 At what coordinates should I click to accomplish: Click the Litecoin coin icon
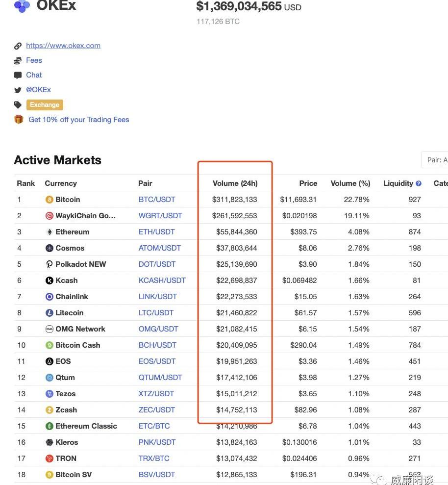(50, 313)
